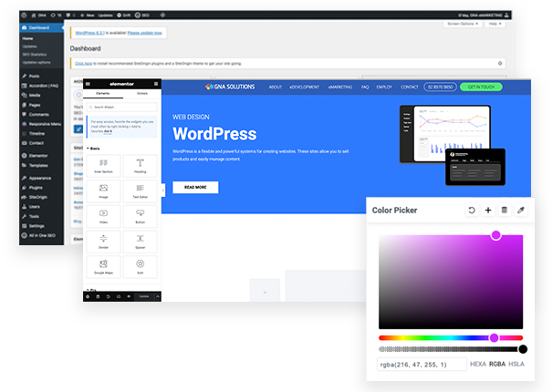553x392 pixels.
Task: Select the eyedropper tool in Color Picker
Action: click(521, 210)
